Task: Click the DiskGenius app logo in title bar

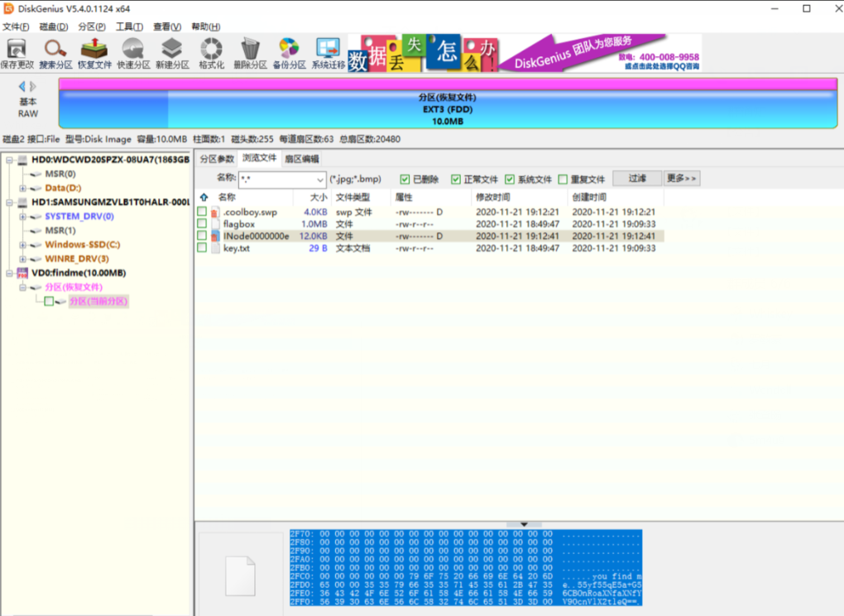Action: [8, 8]
